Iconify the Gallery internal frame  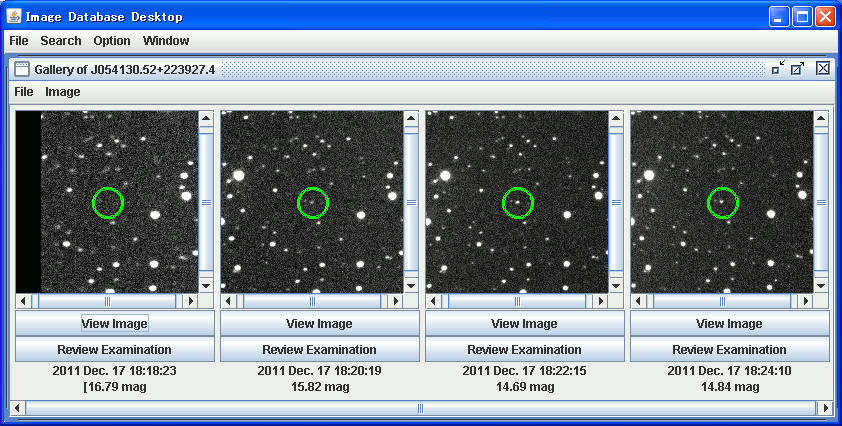tap(778, 68)
